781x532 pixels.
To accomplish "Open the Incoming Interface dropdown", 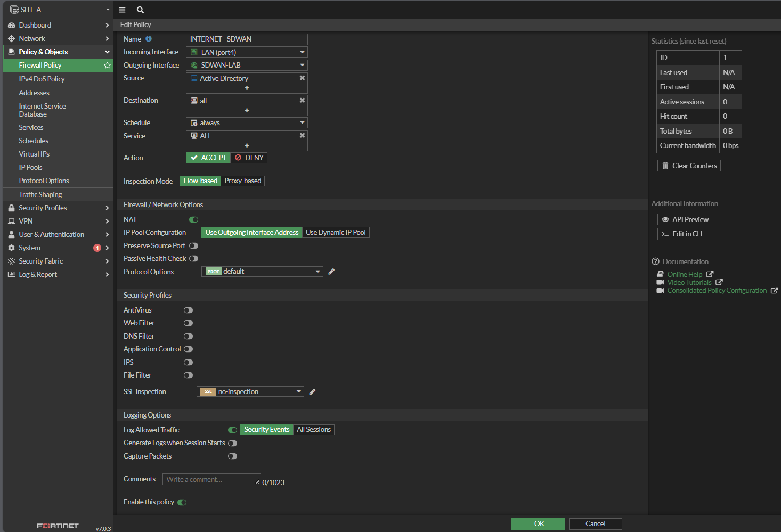I will [247, 52].
